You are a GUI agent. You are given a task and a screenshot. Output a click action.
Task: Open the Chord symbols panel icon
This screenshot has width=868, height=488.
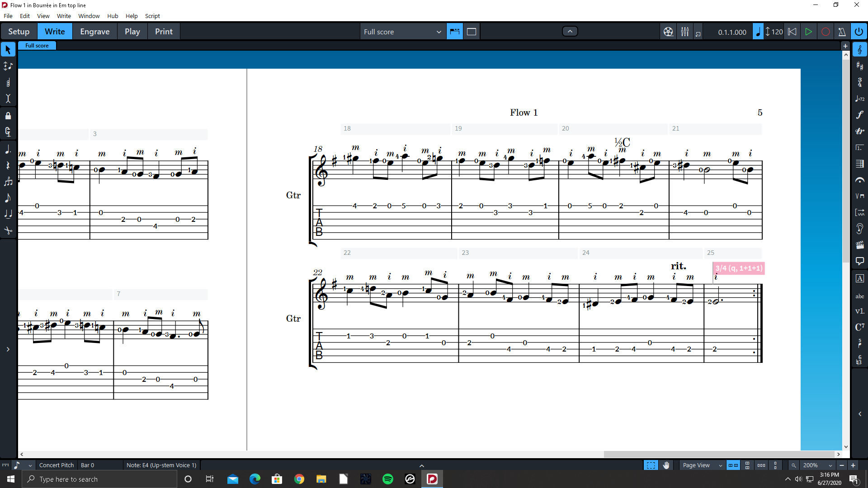[x=859, y=327]
